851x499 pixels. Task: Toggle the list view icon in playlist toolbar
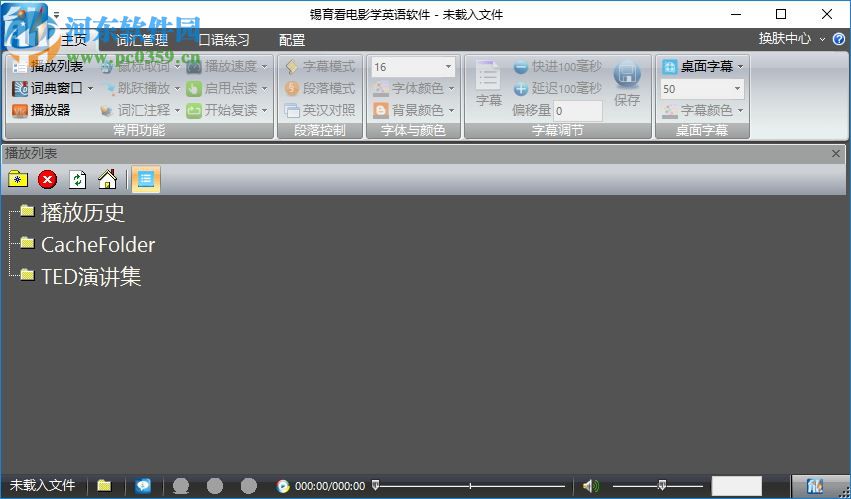tap(145, 179)
